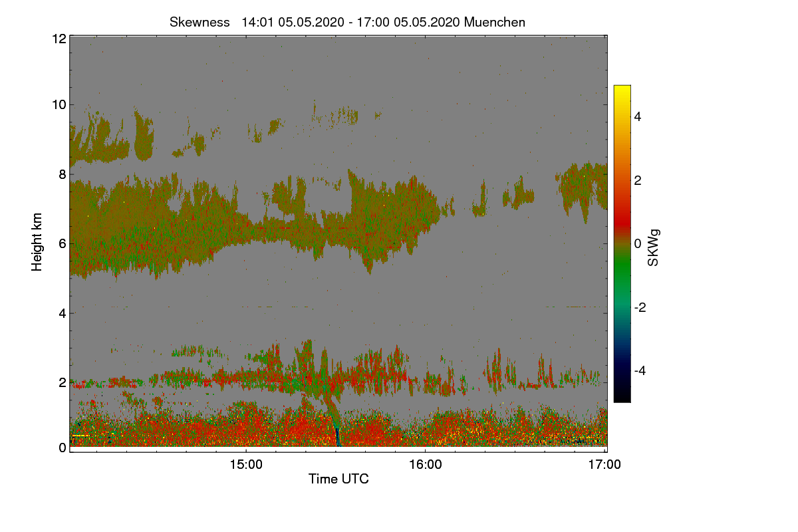This screenshot has width=798, height=532.
Task: Click the '15:00' time tick label
Action: coord(246,464)
